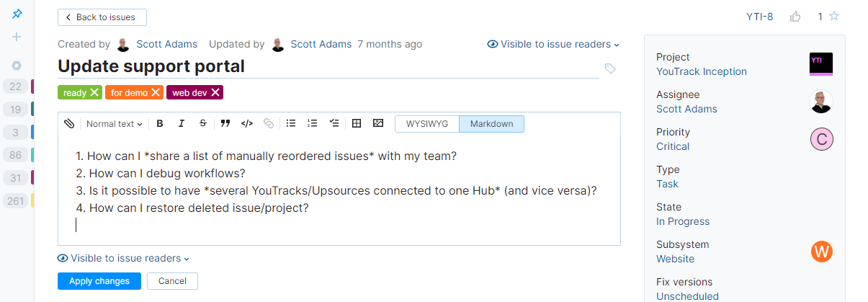Switch editor to WYSIWYG mode
Viewport: 868px width, 302px height.
coord(427,124)
